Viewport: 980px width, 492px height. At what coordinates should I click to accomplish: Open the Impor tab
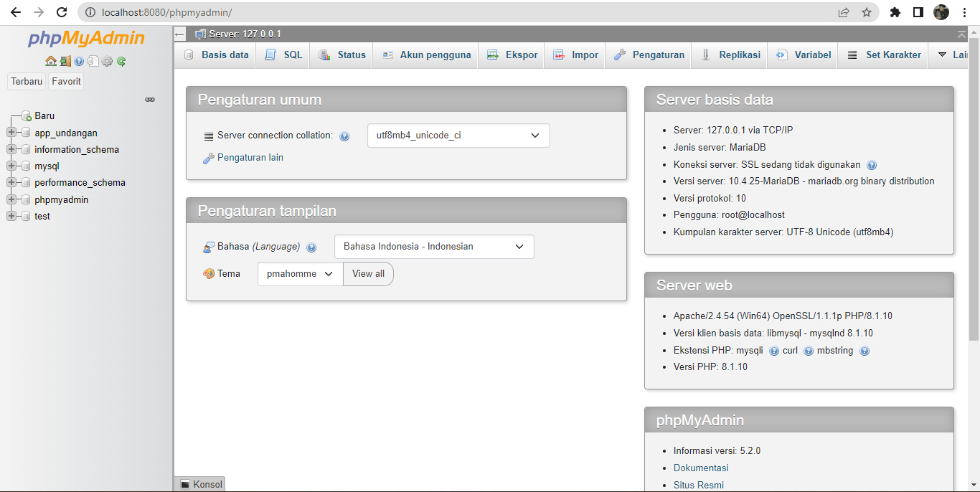(576, 55)
